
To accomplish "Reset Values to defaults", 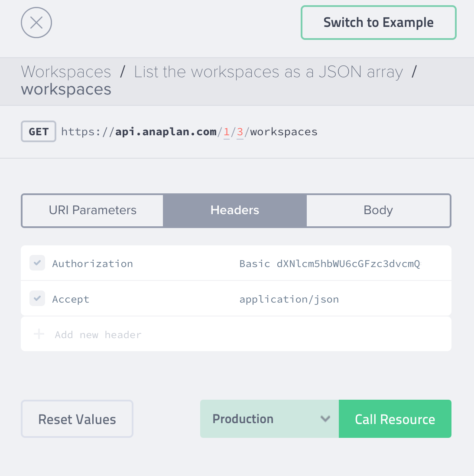I will click(x=77, y=419).
